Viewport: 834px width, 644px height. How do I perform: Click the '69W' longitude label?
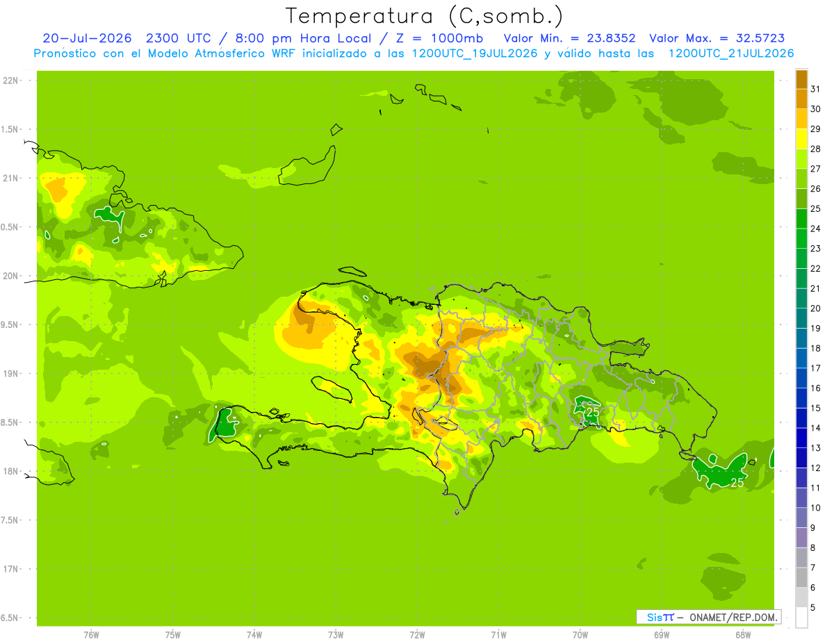pos(662,635)
